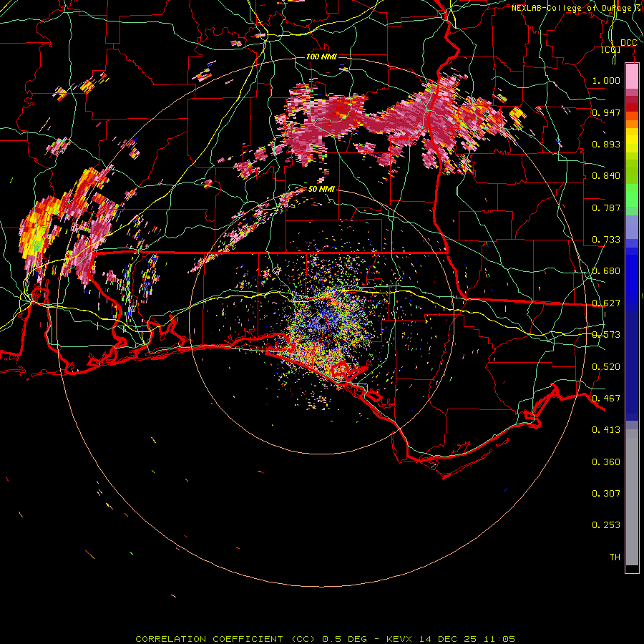Click the [CC] units label
Image resolution: width=644 pixels, height=644 pixels.
click(x=611, y=49)
